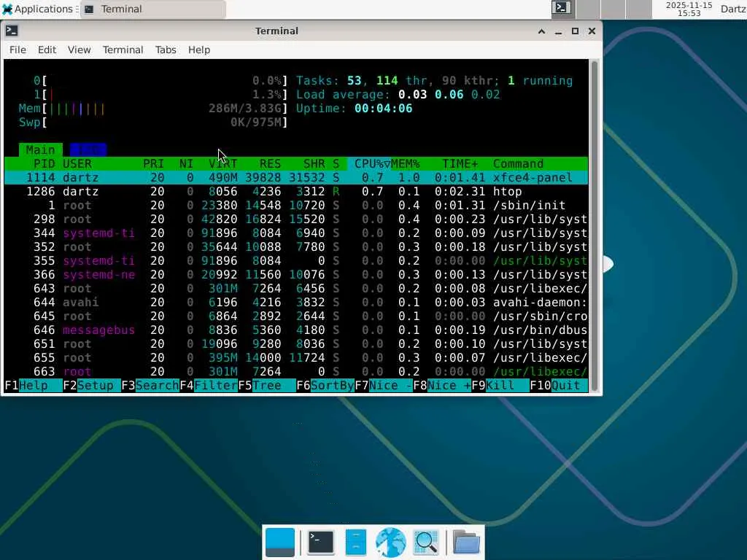The image size is (747, 560).
Task: Select the avahi-daemon process row
Action: (296, 303)
